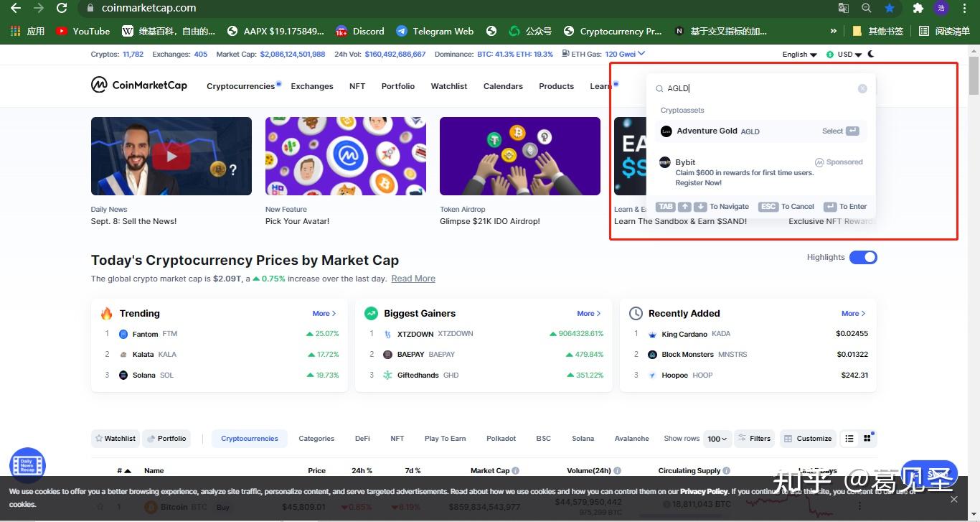Screen dimensions: 980x522
Task: Click More in Biggest Gainers card
Action: point(589,313)
